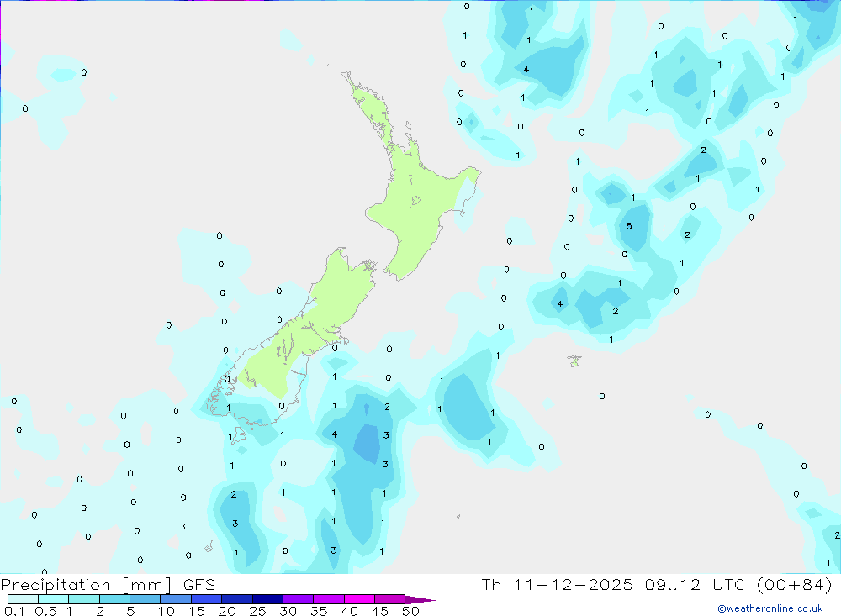The height and width of the screenshot is (616, 841).
Task: Open the weatheronline.co.uk copyright link
Action: [x=770, y=608]
